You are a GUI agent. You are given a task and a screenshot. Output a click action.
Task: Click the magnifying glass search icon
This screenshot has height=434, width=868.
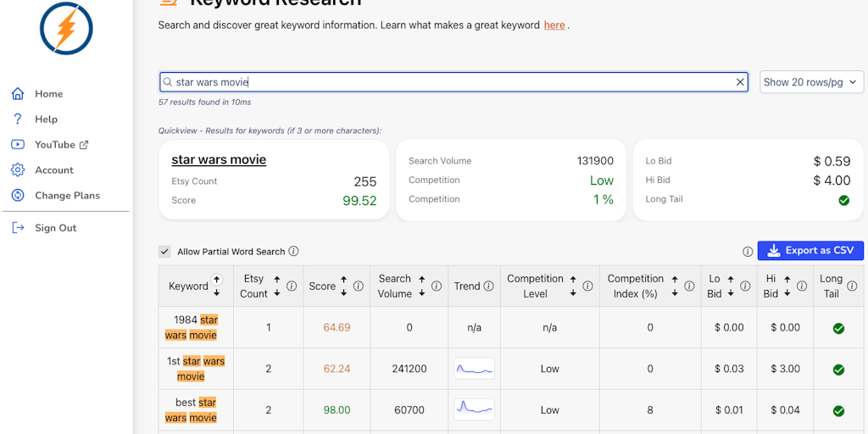pyautogui.click(x=167, y=82)
